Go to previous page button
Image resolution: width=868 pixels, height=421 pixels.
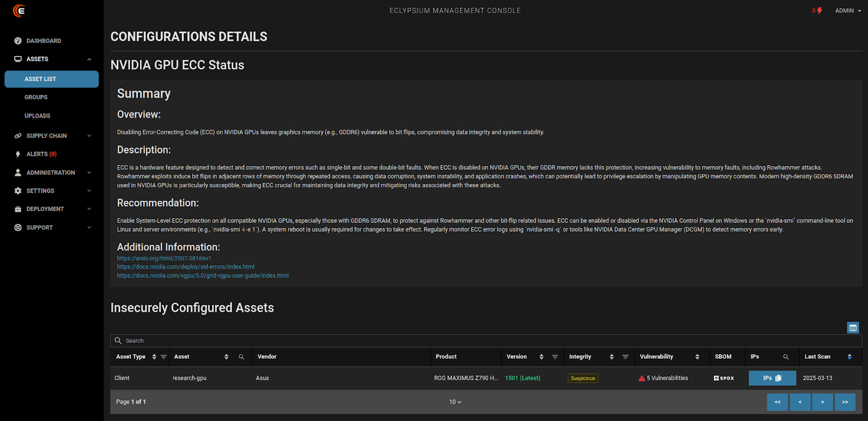click(x=800, y=402)
